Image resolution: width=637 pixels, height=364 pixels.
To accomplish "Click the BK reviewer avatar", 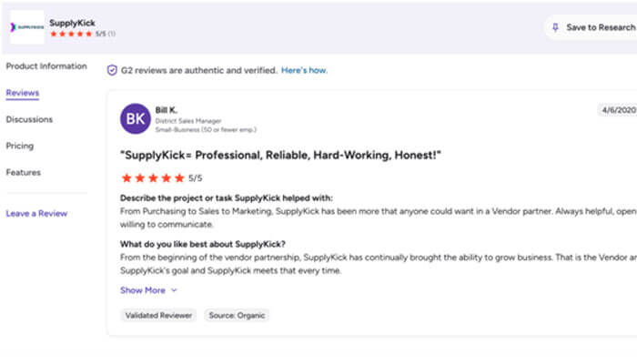I will click(x=136, y=119).
